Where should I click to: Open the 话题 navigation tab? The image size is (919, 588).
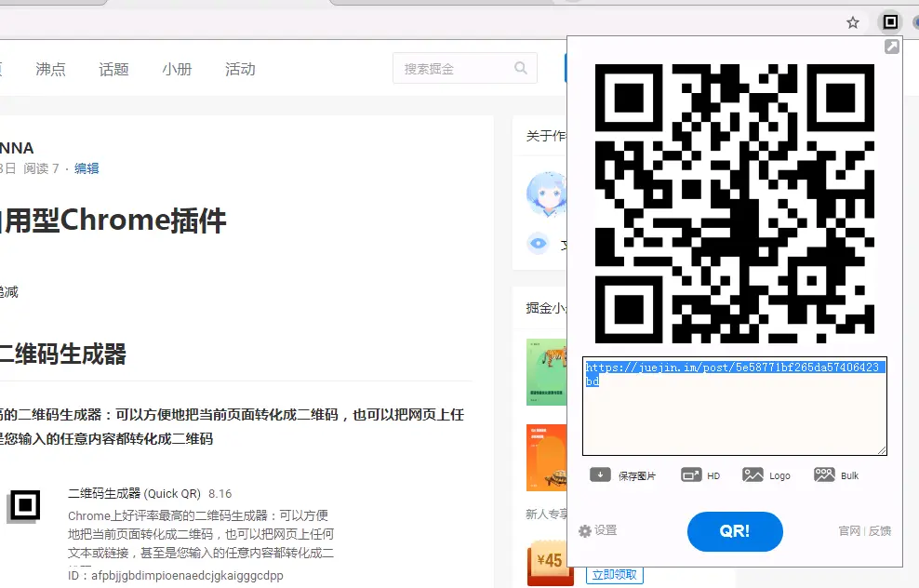(113, 69)
